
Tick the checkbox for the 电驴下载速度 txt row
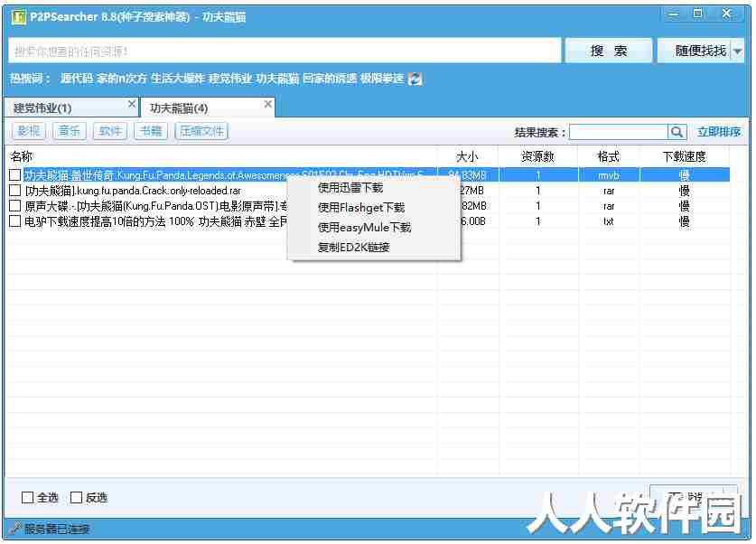click(15, 220)
